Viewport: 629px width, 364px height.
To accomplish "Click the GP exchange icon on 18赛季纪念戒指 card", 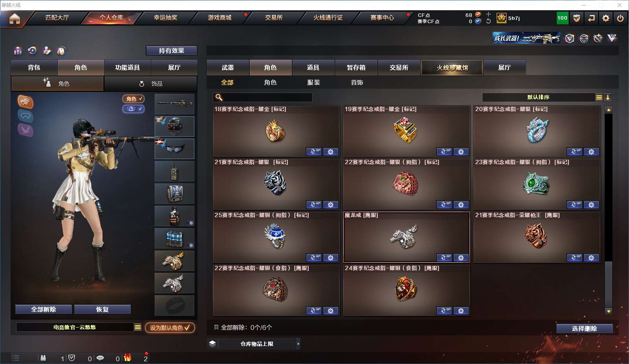I will tap(314, 152).
